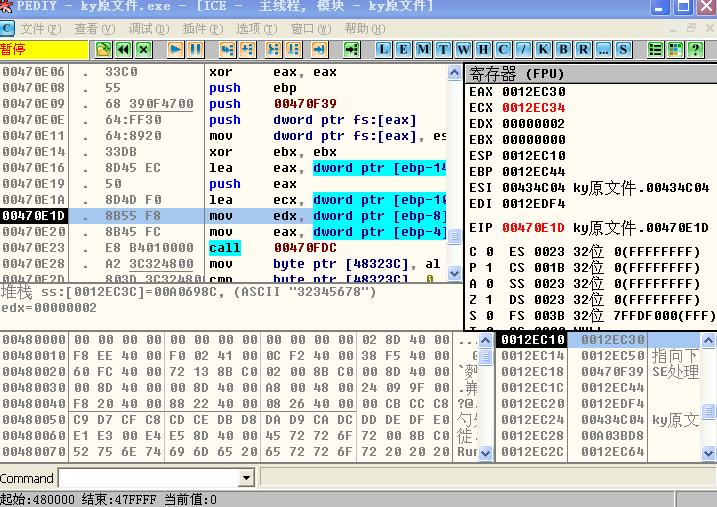Run the program with the play icon
The image size is (717, 507).
pos(175,49)
